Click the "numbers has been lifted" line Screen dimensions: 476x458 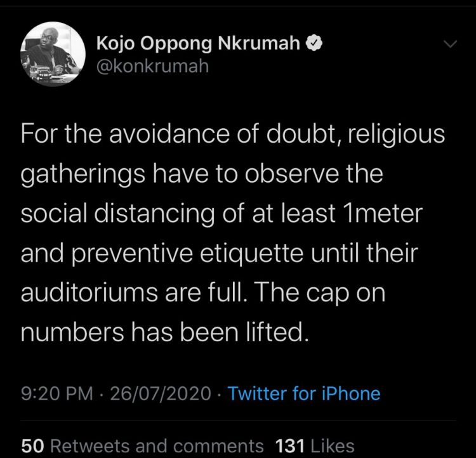coord(165,332)
